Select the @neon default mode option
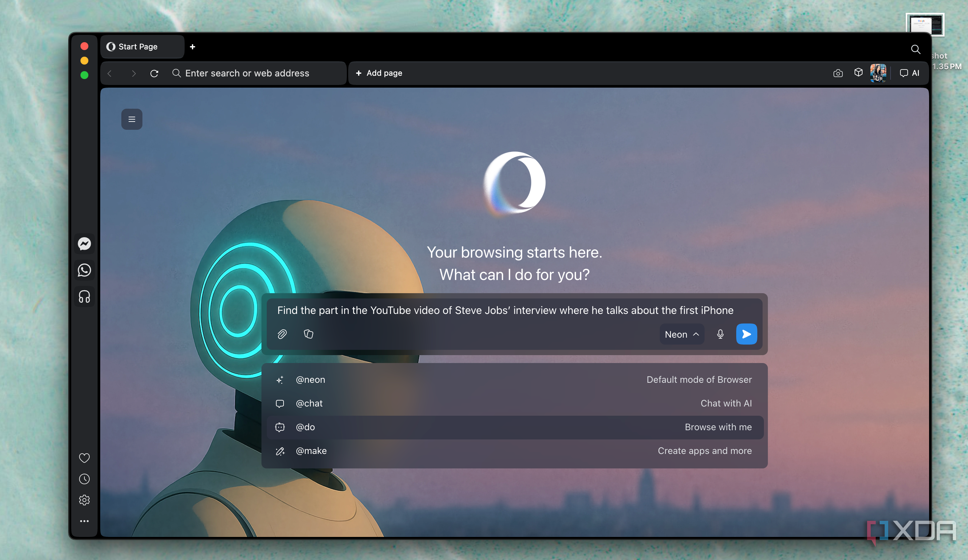 coord(515,379)
